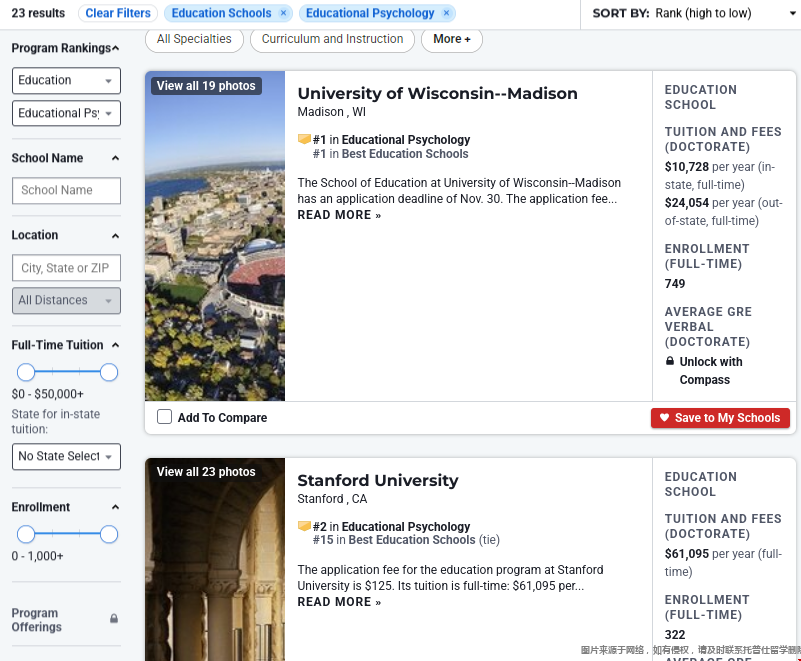Select the All Specialties tab

tap(194, 39)
